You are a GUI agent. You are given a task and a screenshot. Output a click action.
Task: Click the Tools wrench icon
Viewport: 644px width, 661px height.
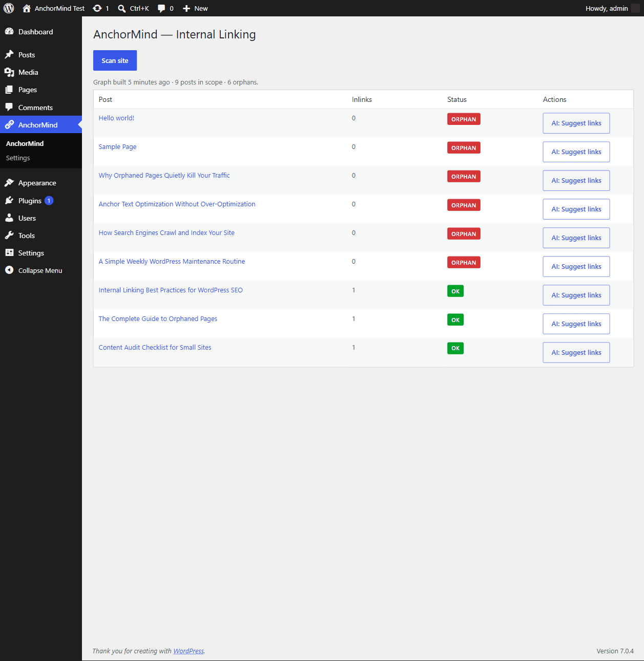point(9,236)
